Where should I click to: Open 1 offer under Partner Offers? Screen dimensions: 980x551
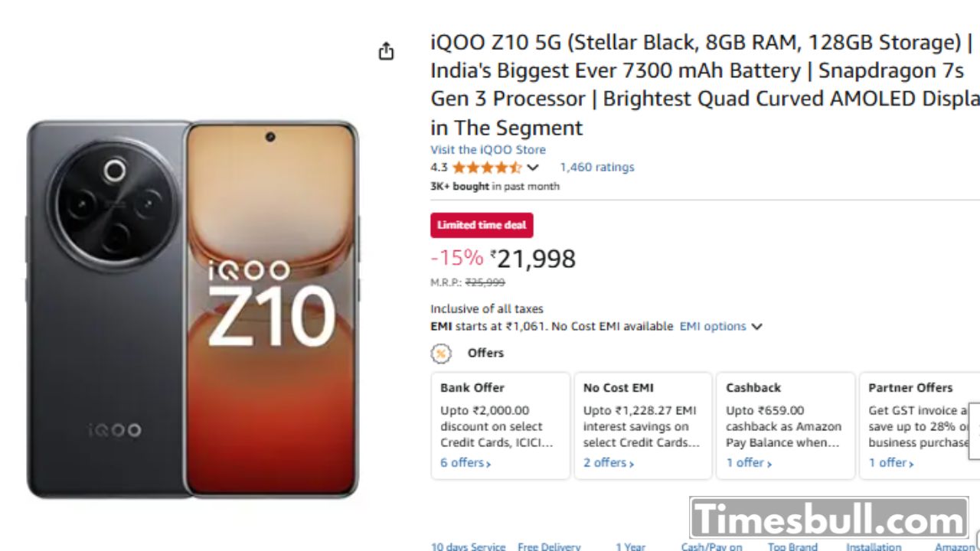[x=891, y=463]
